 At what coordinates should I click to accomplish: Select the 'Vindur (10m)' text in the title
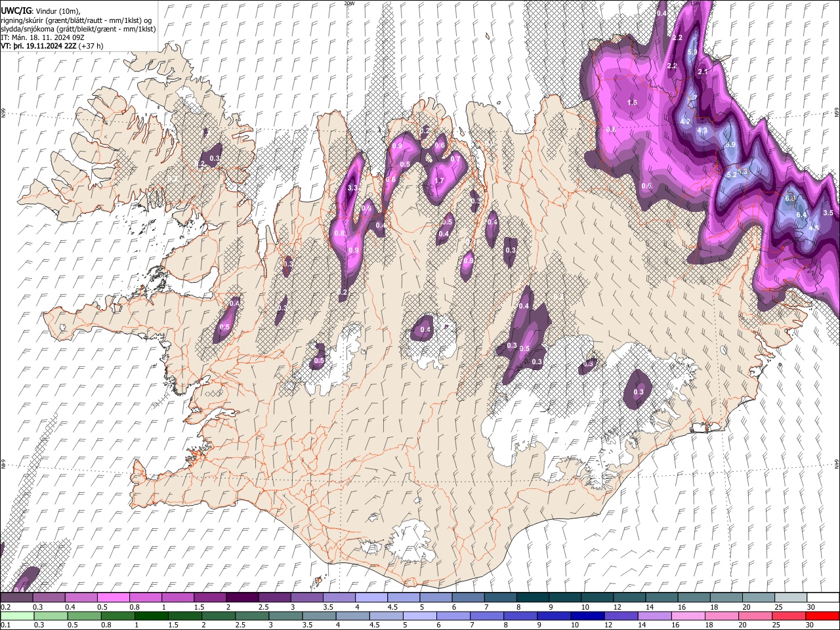pyautogui.click(x=56, y=10)
